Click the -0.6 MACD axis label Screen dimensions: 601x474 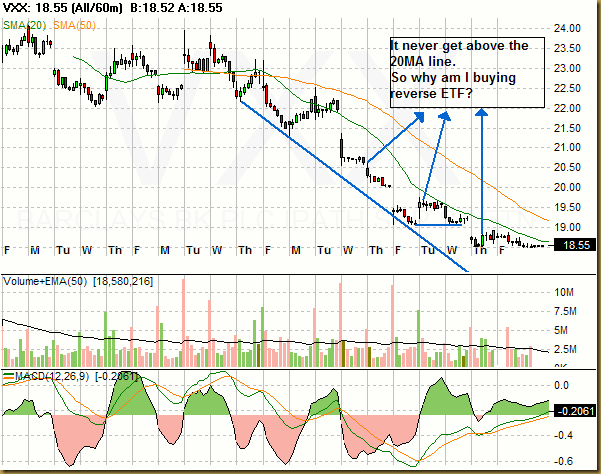(563, 461)
